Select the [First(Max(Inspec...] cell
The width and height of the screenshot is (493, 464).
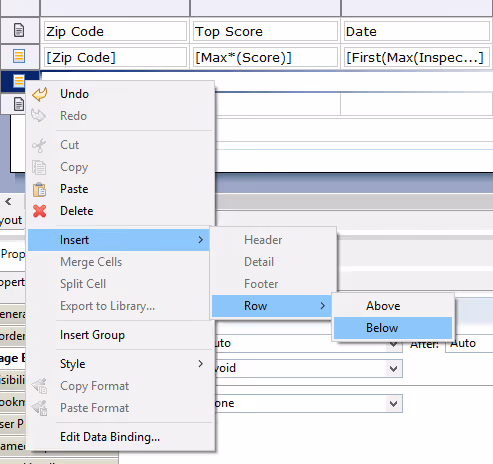(x=416, y=57)
